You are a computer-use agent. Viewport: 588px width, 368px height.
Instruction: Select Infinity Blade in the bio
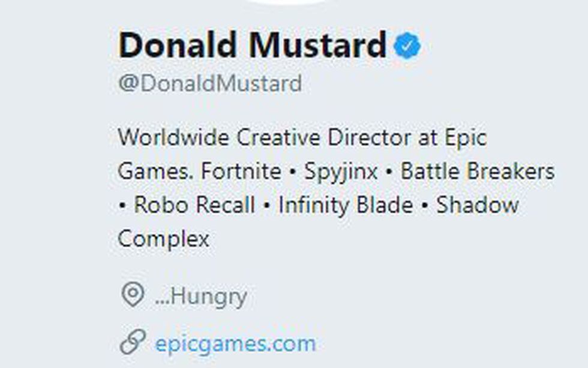coord(346,206)
